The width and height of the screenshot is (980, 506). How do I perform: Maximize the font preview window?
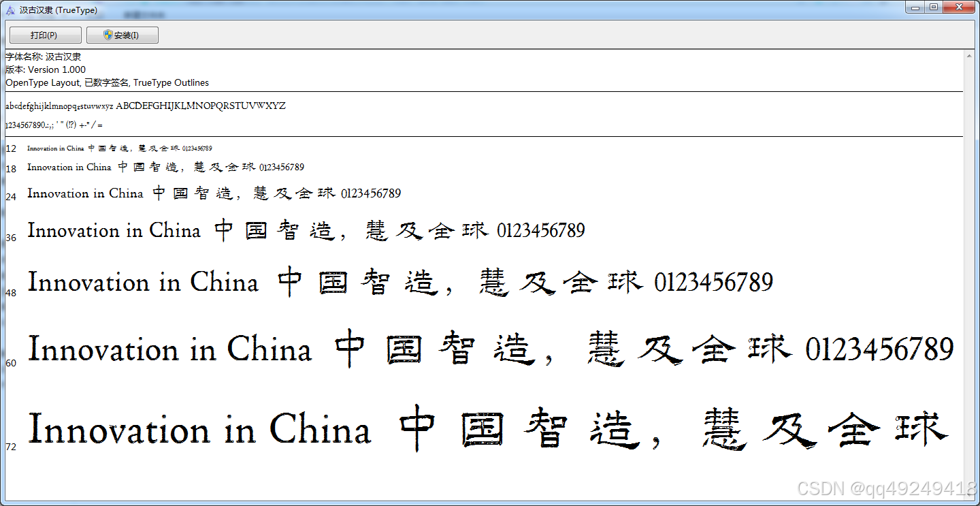pyautogui.click(x=934, y=7)
